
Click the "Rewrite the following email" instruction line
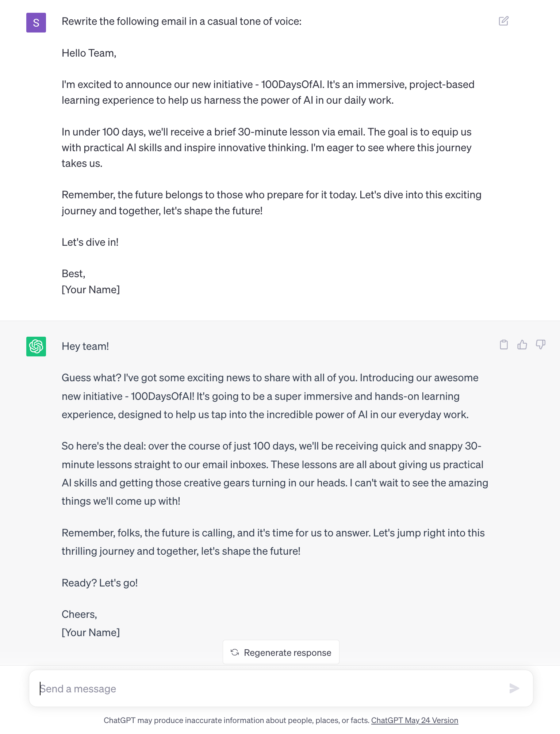pyautogui.click(x=181, y=22)
